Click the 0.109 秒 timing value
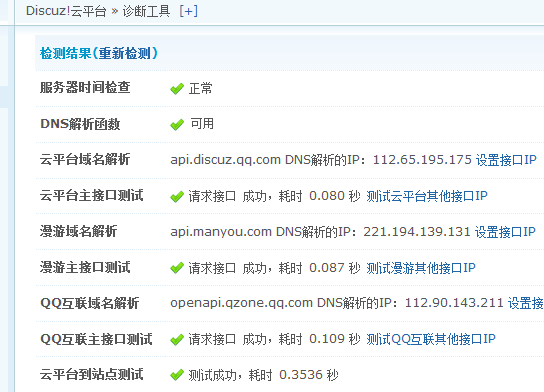Screen dimensions: 544x392 coord(335,339)
